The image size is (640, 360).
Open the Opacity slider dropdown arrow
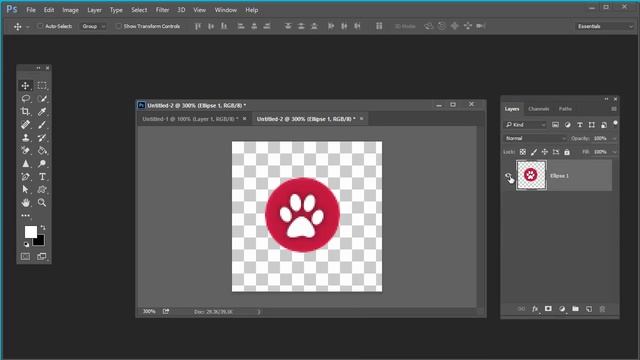(x=614, y=138)
